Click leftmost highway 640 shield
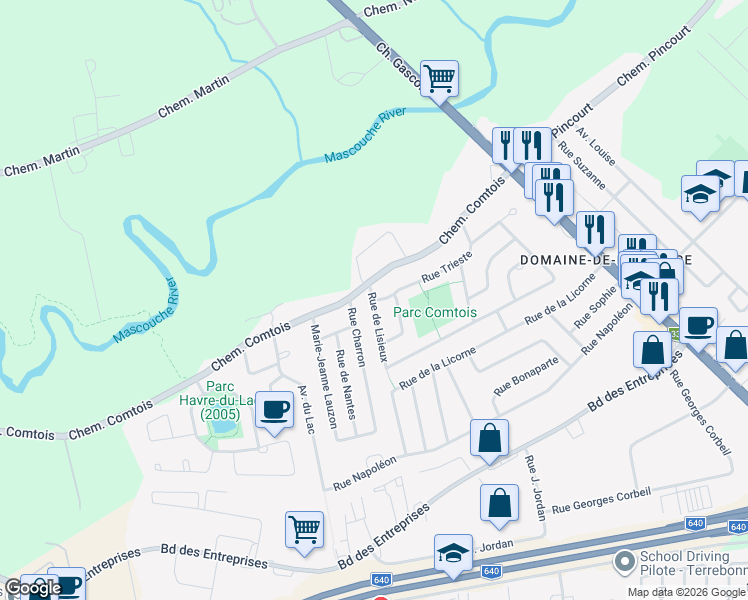This screenshot has height=600, width=748. [x=382, y=580]
